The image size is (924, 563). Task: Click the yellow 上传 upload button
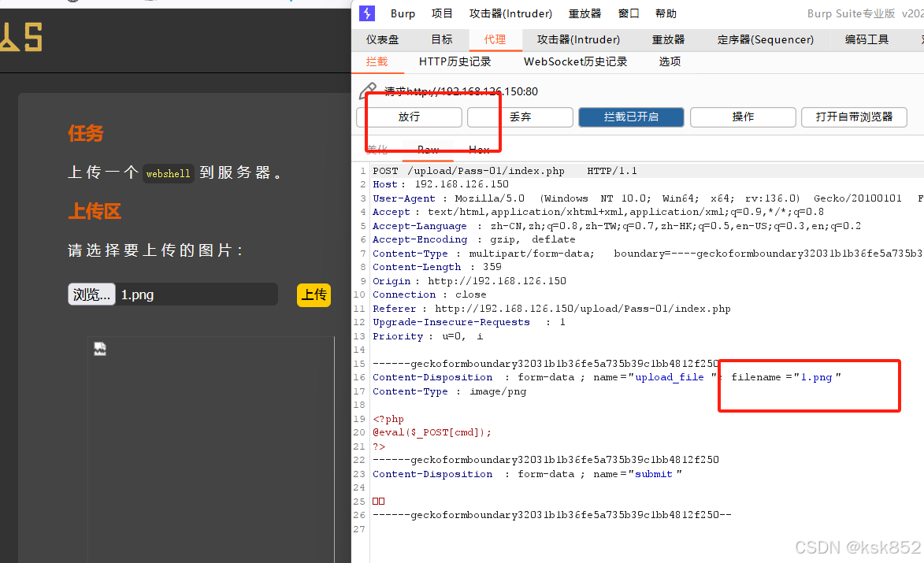(314, 294)
